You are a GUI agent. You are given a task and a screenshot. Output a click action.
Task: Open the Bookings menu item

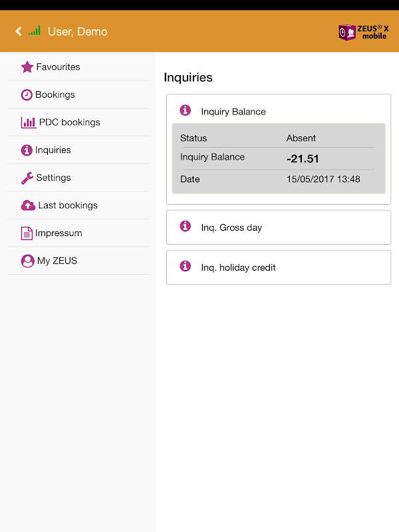click(x=55, y=95)
